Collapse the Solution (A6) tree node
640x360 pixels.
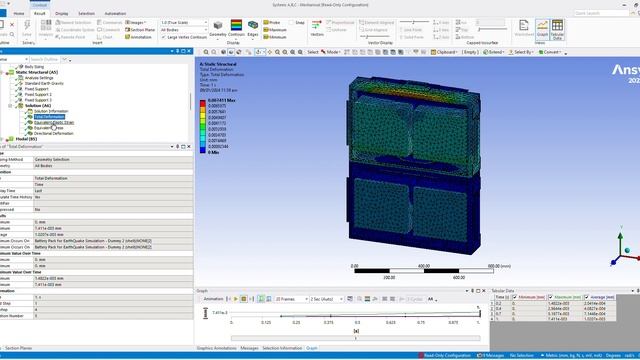(10, 106)
